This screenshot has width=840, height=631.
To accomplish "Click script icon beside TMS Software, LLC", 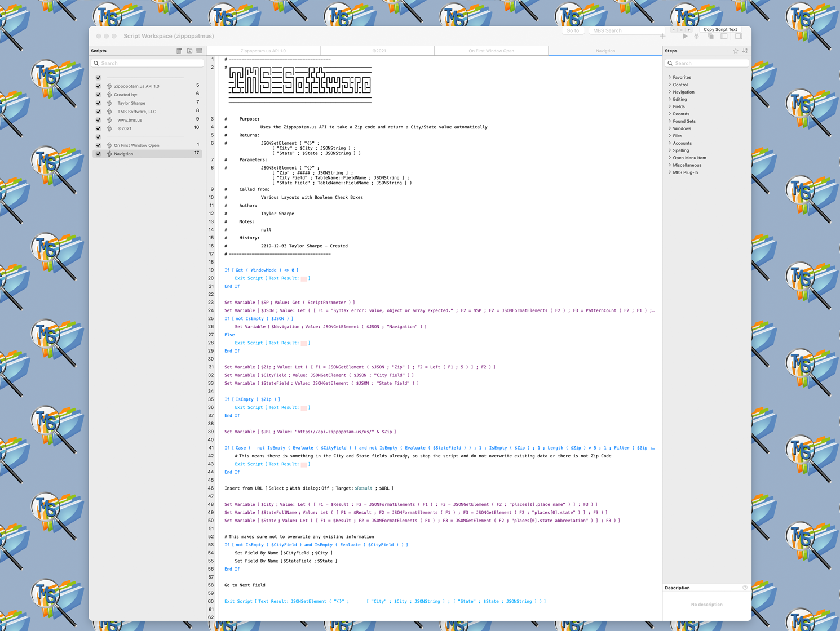I will [x=109, y=112].
